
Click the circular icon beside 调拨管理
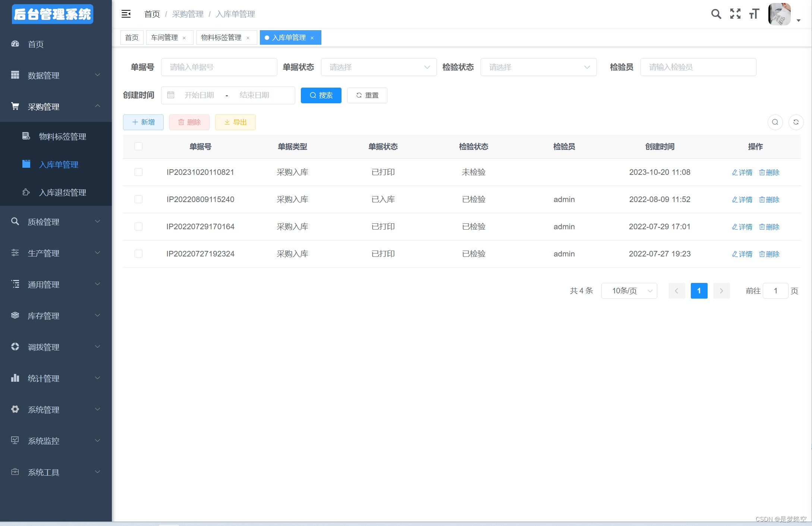(x=15, y=347)
